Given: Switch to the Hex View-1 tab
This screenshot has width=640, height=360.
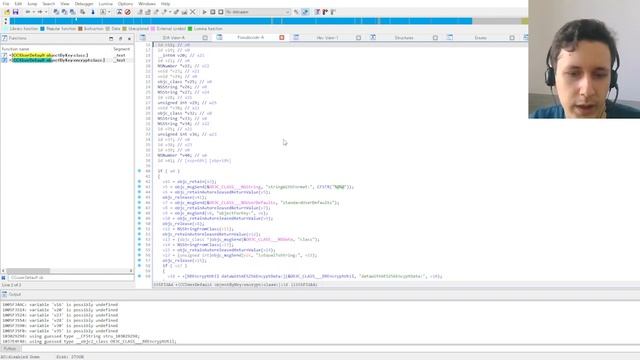Looking at the screenshot, I should point(327,38).
